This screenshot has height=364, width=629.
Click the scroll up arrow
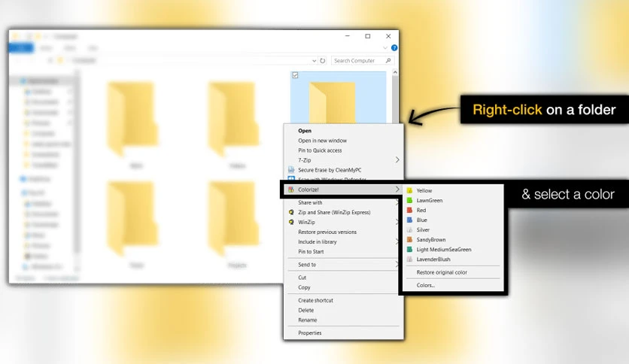395,72
